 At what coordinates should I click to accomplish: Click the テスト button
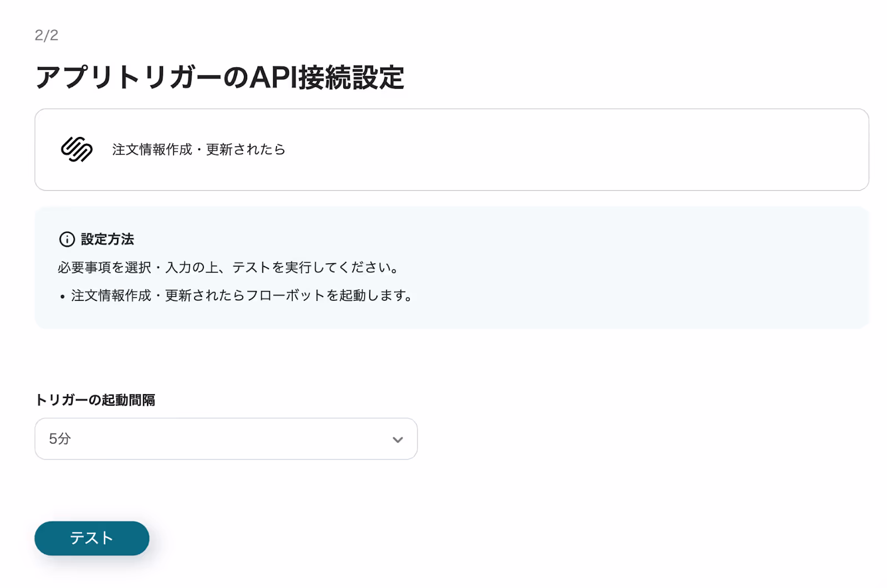[92, 538]
